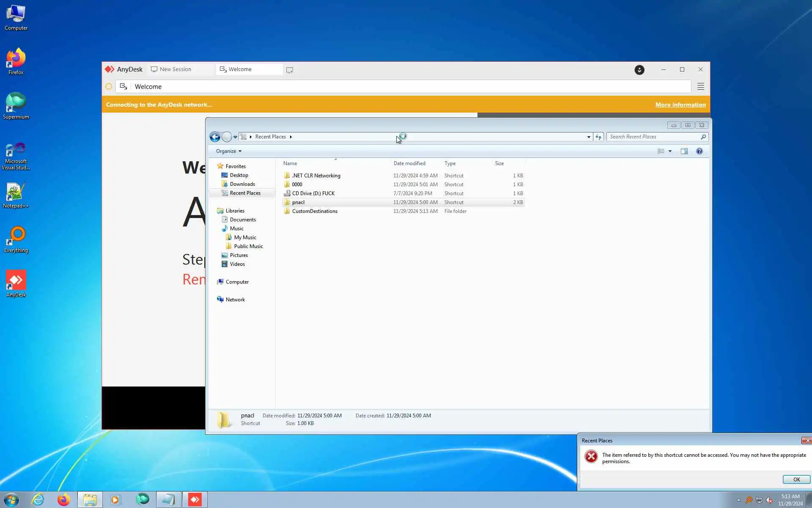Select Downloads in Favorites sidebar

[x=242, y=184]
